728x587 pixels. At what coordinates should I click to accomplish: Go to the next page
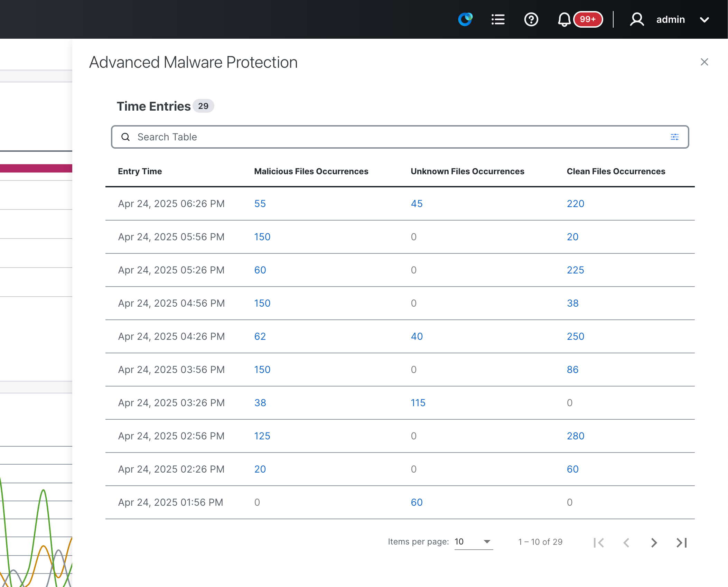[x=654, y=542]
